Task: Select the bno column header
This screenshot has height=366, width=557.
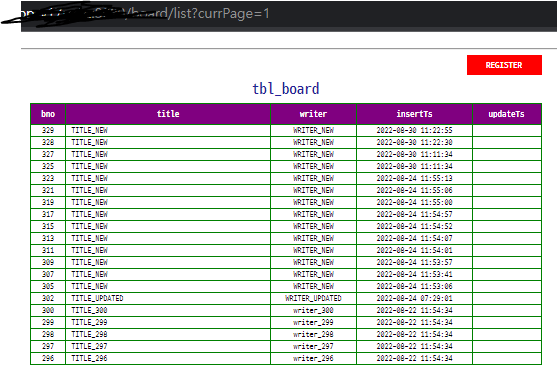Action: (x=48, y=114)
